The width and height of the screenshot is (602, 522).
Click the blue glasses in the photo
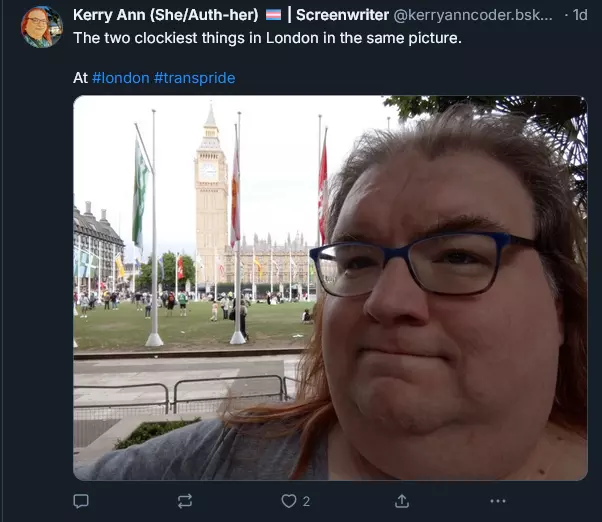coord(424,264)
